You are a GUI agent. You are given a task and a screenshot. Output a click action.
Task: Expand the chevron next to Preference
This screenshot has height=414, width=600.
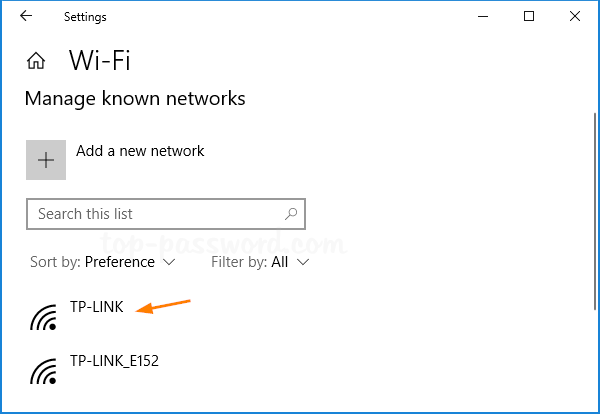coord(168,263)
